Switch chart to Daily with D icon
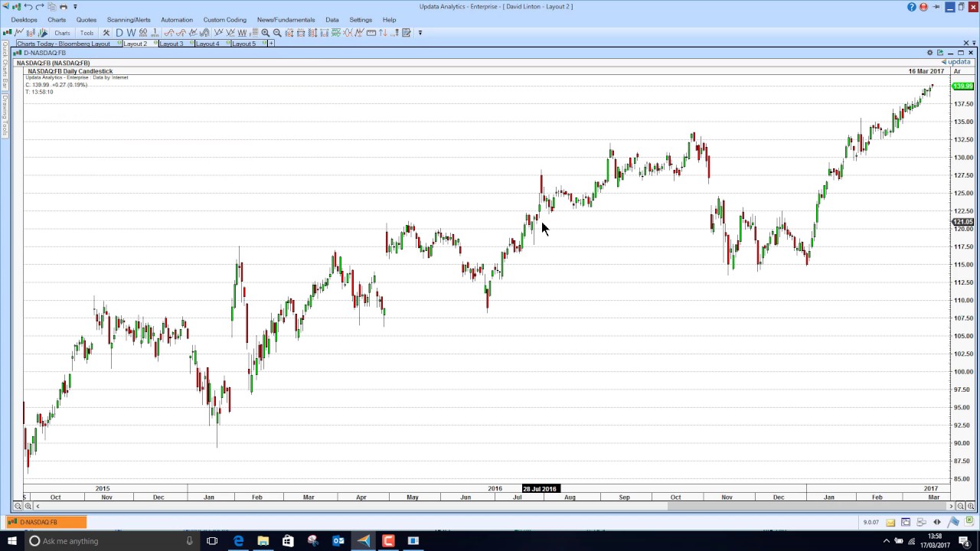The height and width of the screenshot is (551, 980). point(119,33)
